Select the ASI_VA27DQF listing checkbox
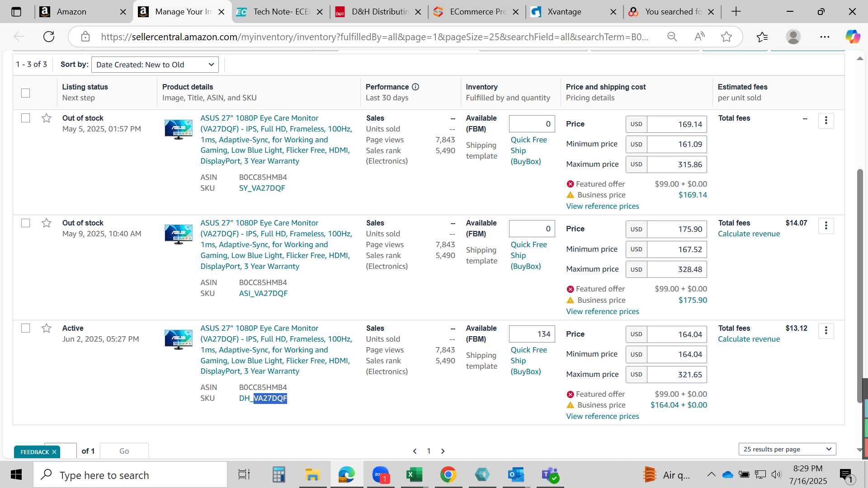 pos(26,223)
